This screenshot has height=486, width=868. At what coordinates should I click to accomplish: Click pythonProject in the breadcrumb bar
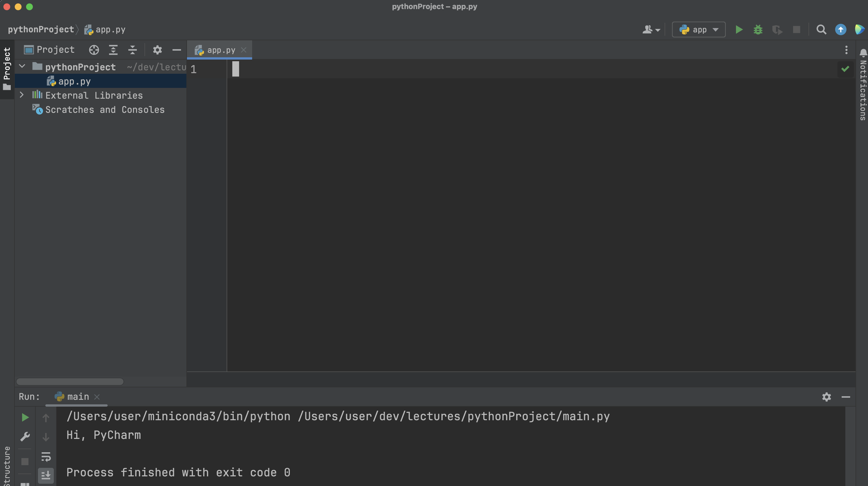point(41,30)
